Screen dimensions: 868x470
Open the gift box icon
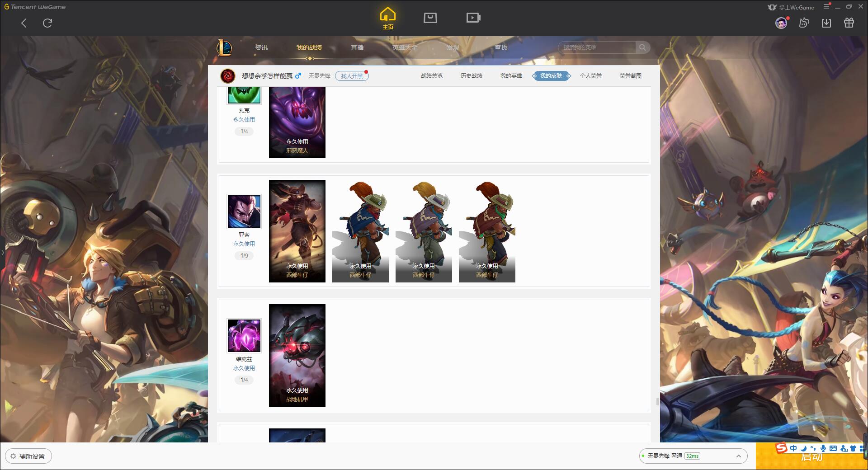point(849,23)
